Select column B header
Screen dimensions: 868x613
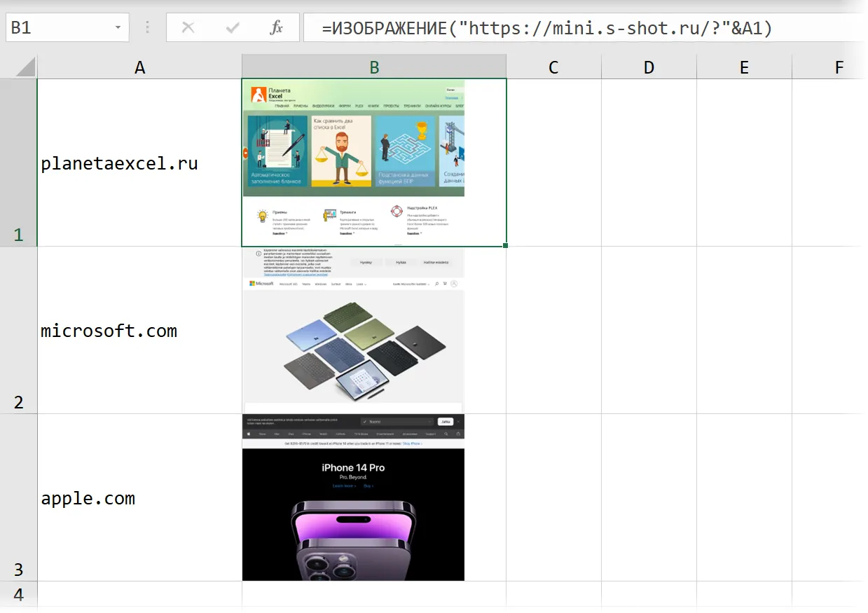point(374,67)
